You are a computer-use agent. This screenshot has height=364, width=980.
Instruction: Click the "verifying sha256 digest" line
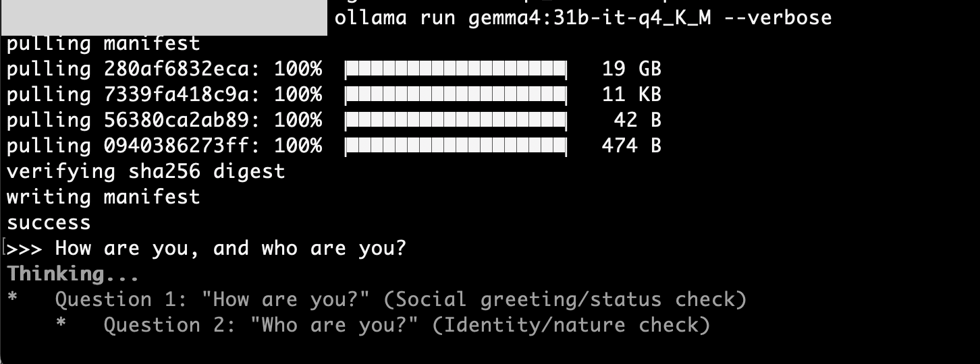pyautogui.click(x=146, y=172)
